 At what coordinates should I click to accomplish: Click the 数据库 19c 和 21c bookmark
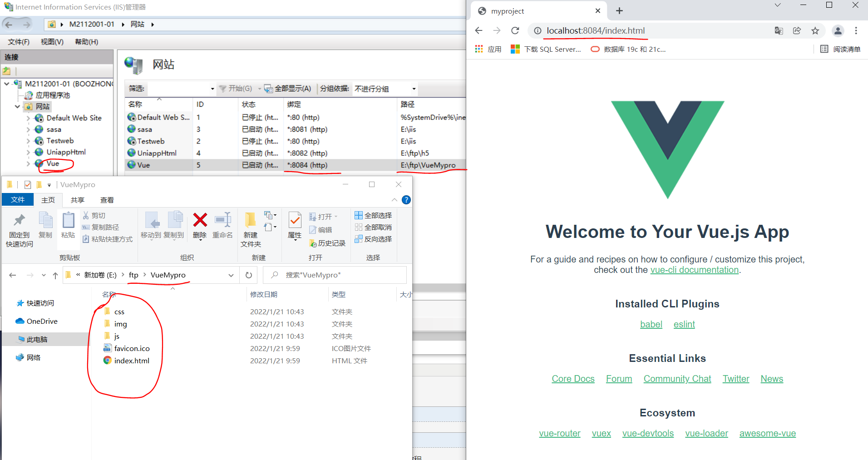click(628, 49)
